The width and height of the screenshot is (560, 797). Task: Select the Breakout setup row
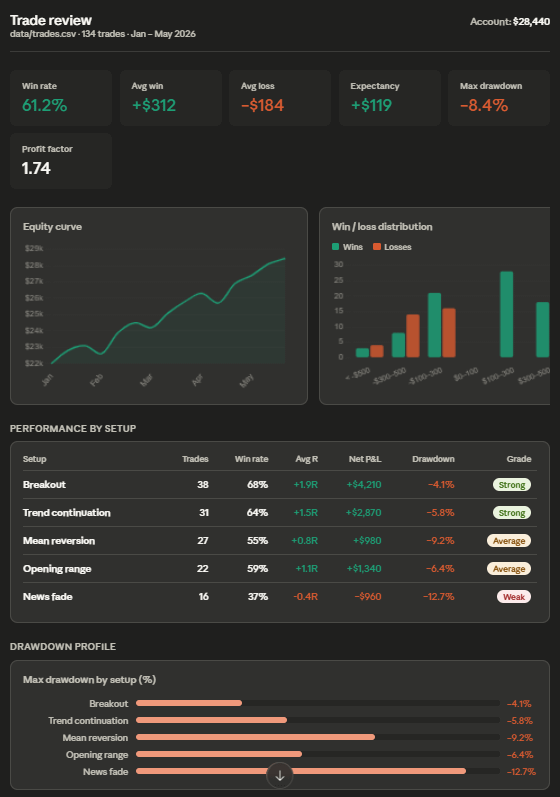pyautogui.click(x=279, y=485)
